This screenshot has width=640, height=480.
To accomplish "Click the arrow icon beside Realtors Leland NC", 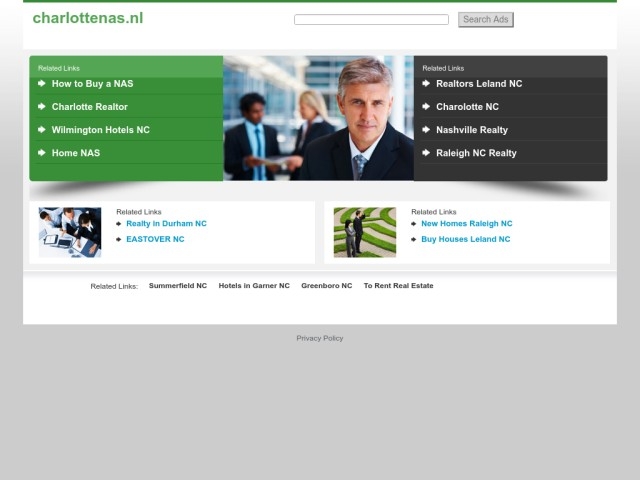I will click(426, 84).
